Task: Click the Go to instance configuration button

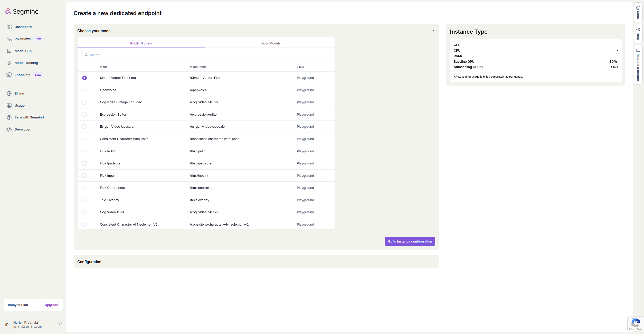Action: pos(410,242)
